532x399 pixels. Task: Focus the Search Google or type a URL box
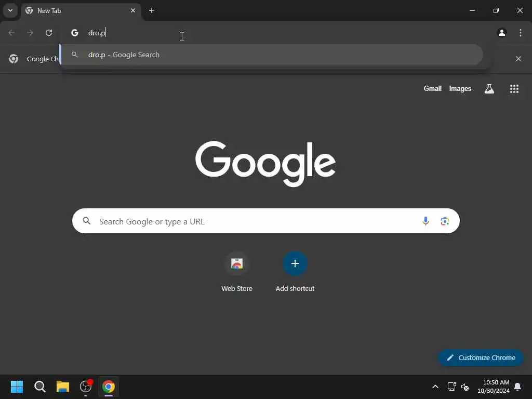pyautogui.click(x=266, y=221)
